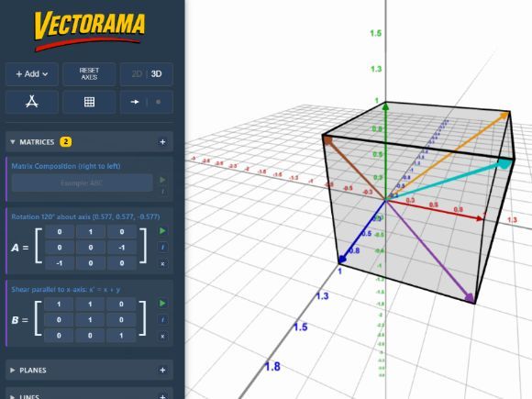532x399 pixels.
Task: Select the red basis vector tip
Action: coord(480,218)
